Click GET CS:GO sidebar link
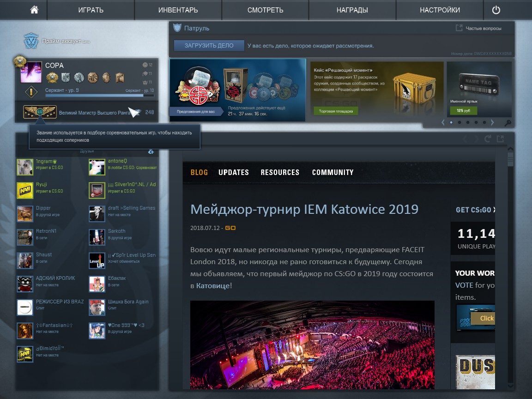 pos(475,210)
